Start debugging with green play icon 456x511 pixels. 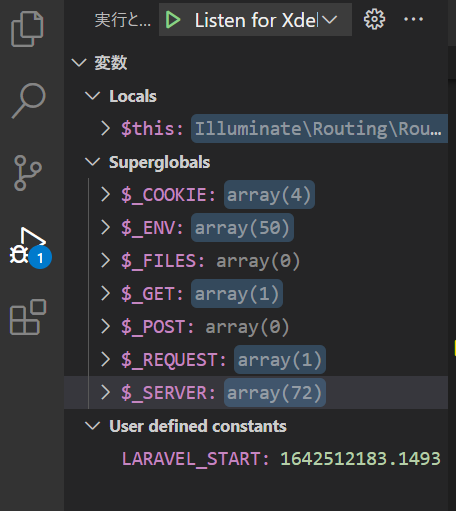click(173, 20)
